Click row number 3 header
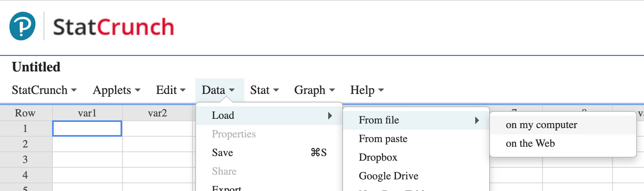644x191 pixels. (26, 160)
